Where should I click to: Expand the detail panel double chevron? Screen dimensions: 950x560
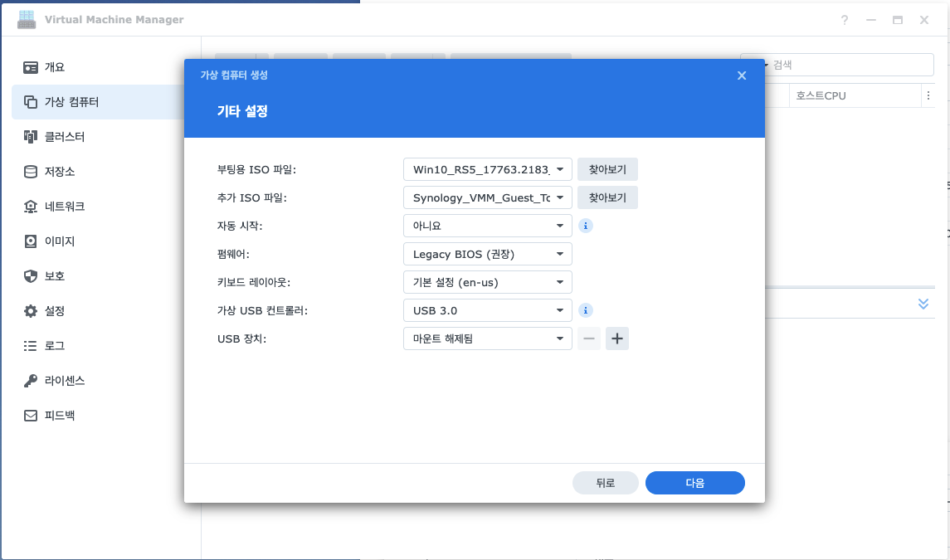(923, 304)
